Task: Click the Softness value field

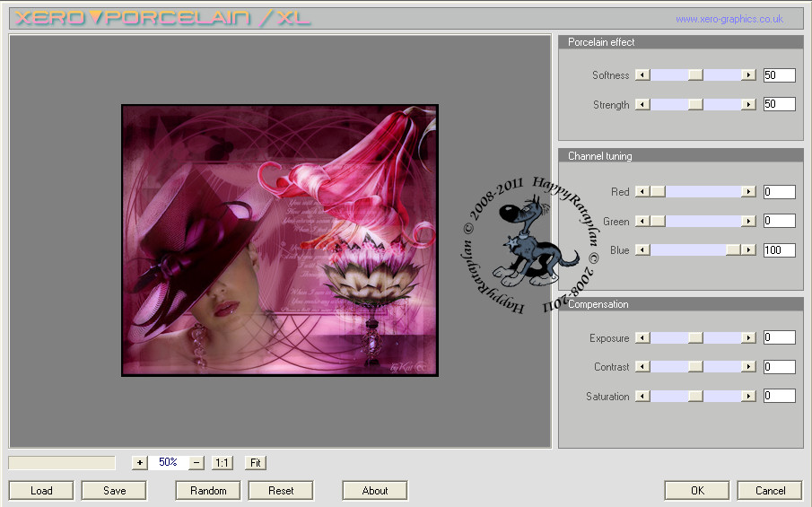Action: [780, 75]
